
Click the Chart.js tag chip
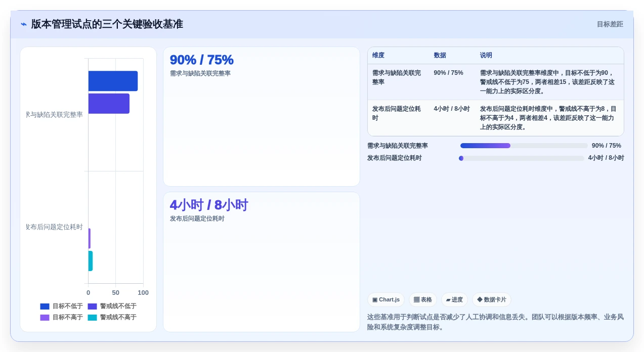pyautogui.click(x=386, y=299)
